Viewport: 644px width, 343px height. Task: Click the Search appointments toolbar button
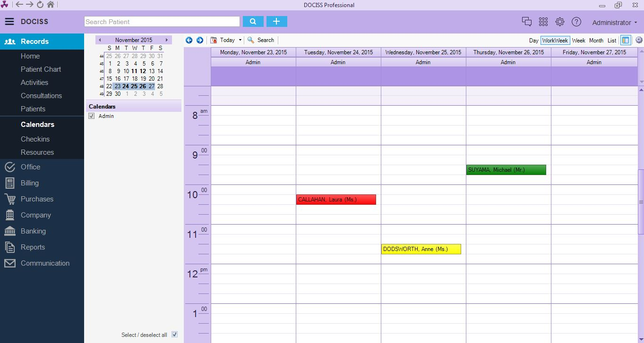pyautogui.click(x=261, y=40)
